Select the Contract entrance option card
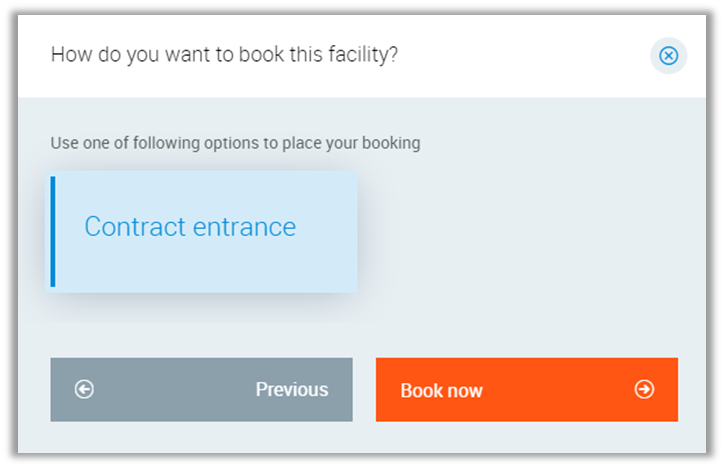This screenshot has height=468, width=724. (204, 232)
